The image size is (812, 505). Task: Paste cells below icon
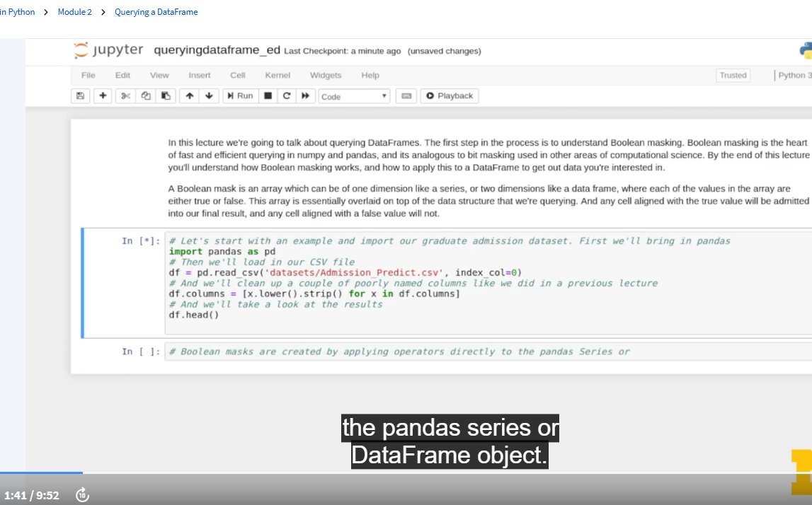pos(166,95)
